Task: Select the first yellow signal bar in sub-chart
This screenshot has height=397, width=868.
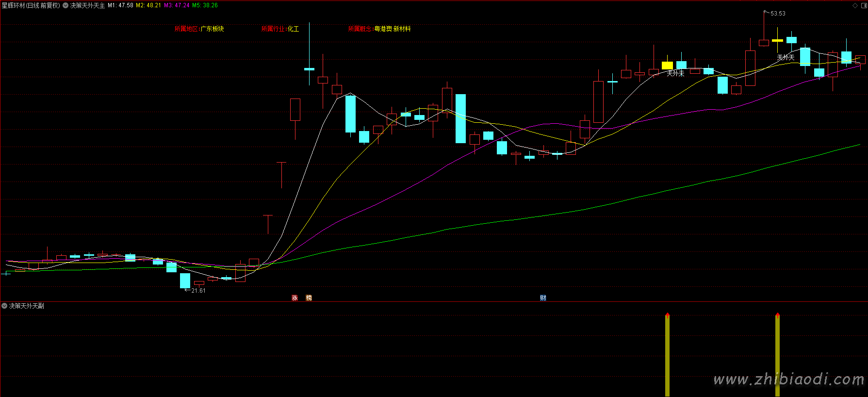Action: [667, 355]
